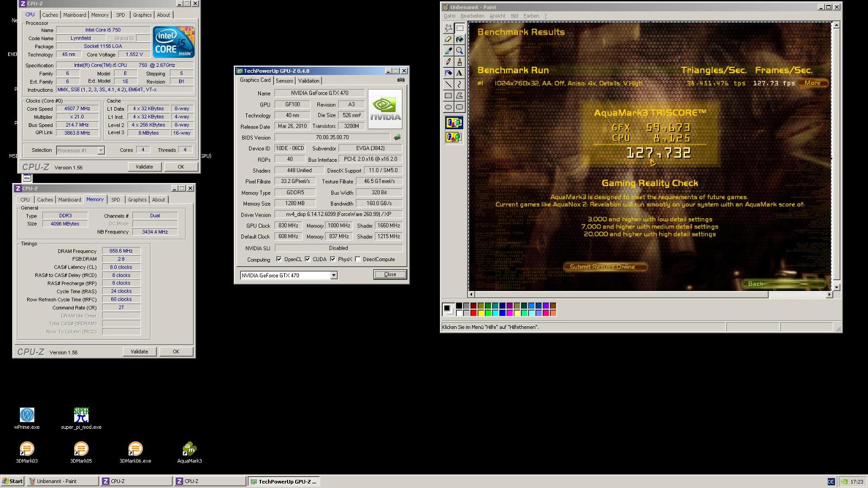Viewport: 868px width, 488px height.
Task: Open the Graphics tab in lower CPU-Z window
Action: [x=137, y=200]
